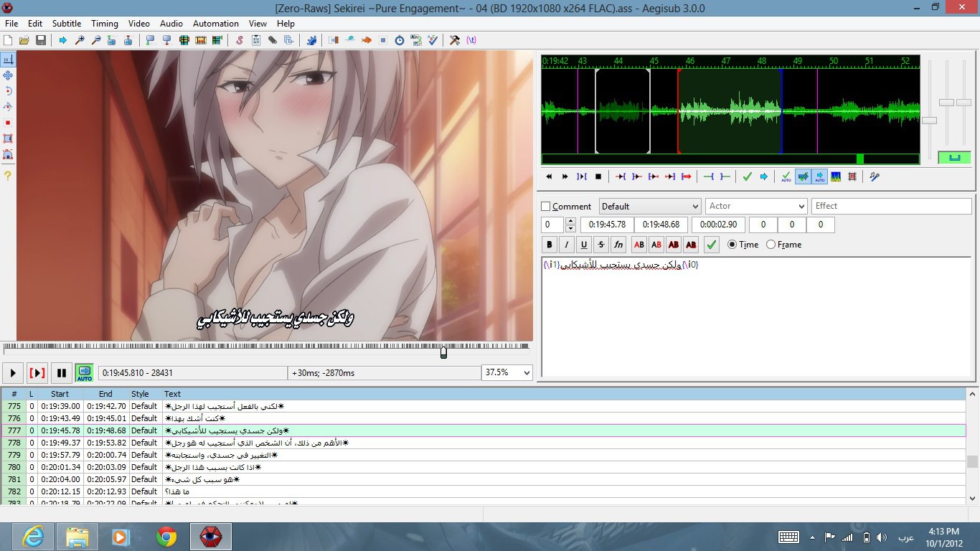Open visual typesetting help (question mark)

[x=8, y=175]
